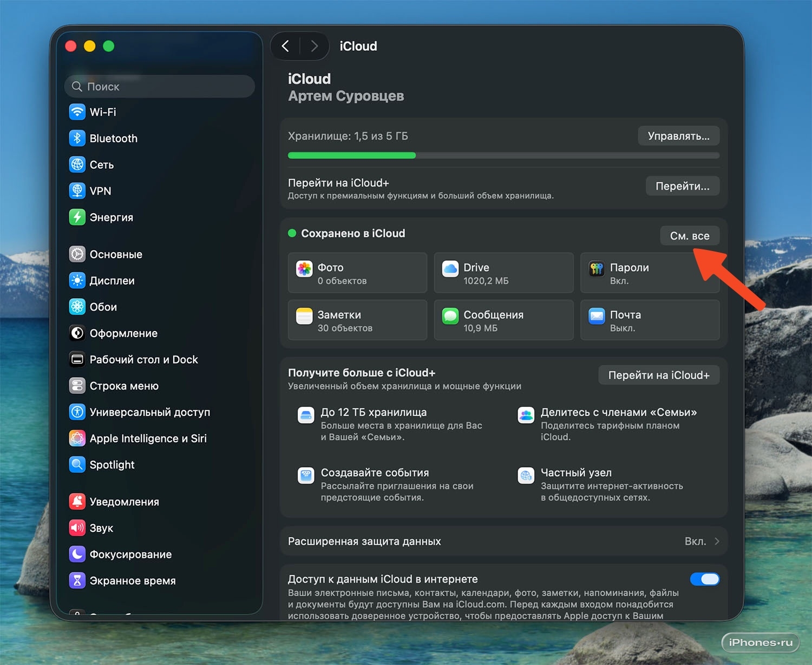Image resolution: width=812 pixels, height=665 pixels.
Task: Click the Заметки notes icon
Action: [304, 316]
